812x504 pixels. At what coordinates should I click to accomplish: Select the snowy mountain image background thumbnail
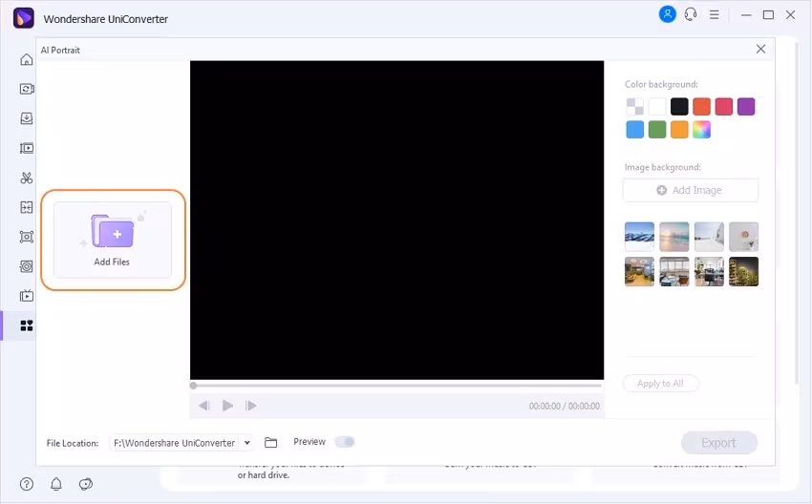click(x=639, y=237)
